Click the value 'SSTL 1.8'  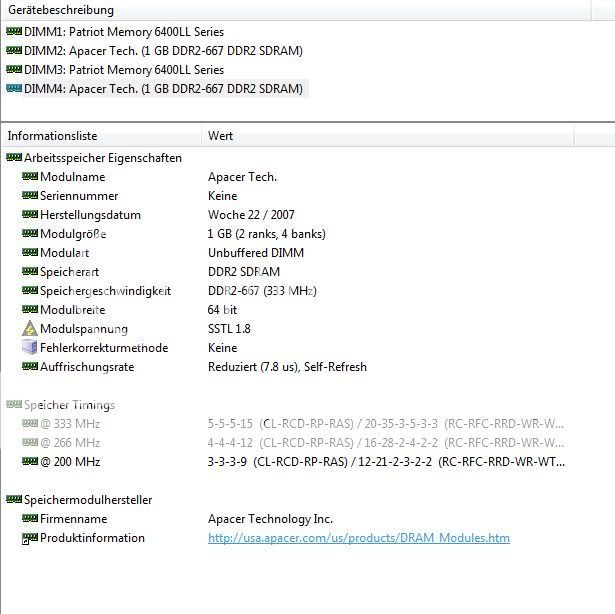pos(229,328)
